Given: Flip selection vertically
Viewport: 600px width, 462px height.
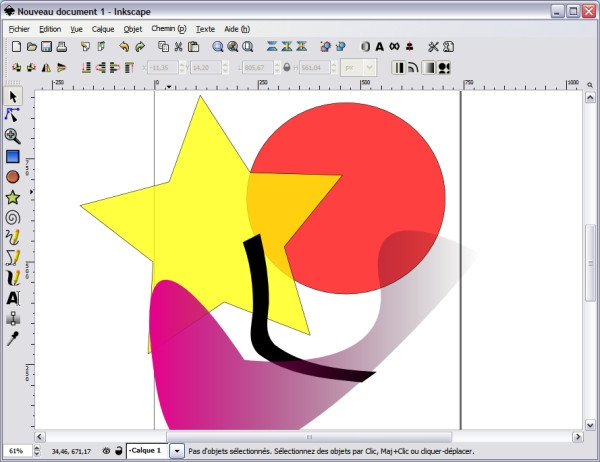Looking at the screenshot, I should (x=61, y=68).
